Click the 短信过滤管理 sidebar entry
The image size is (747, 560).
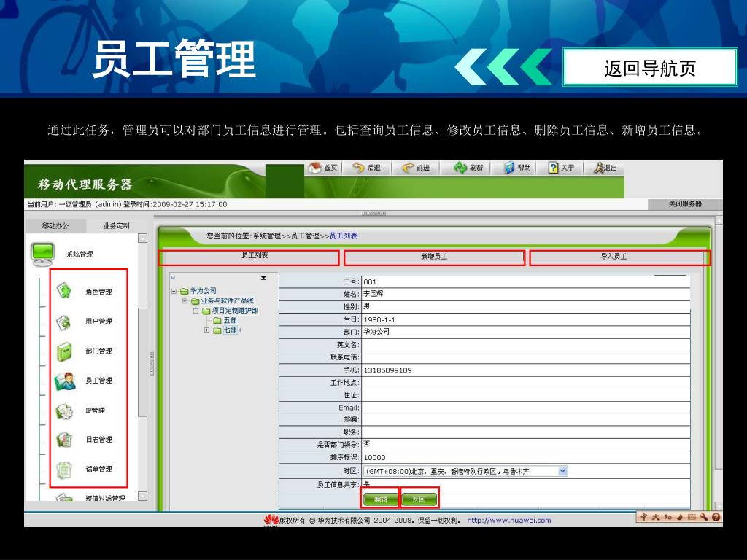click(105, 498)
